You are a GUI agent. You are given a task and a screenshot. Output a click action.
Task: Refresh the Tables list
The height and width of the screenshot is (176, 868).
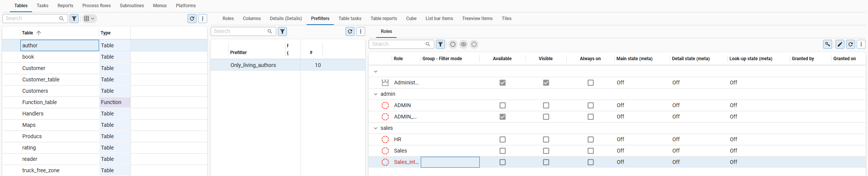tap(192, 19)
